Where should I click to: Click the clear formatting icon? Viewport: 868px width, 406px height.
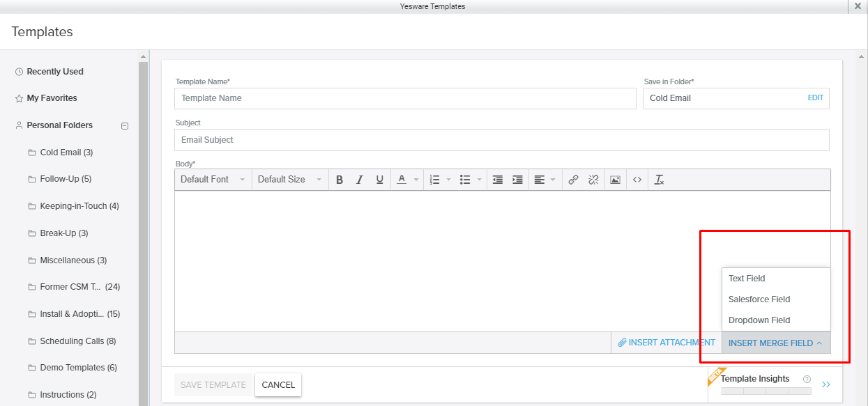coord(659,180)
